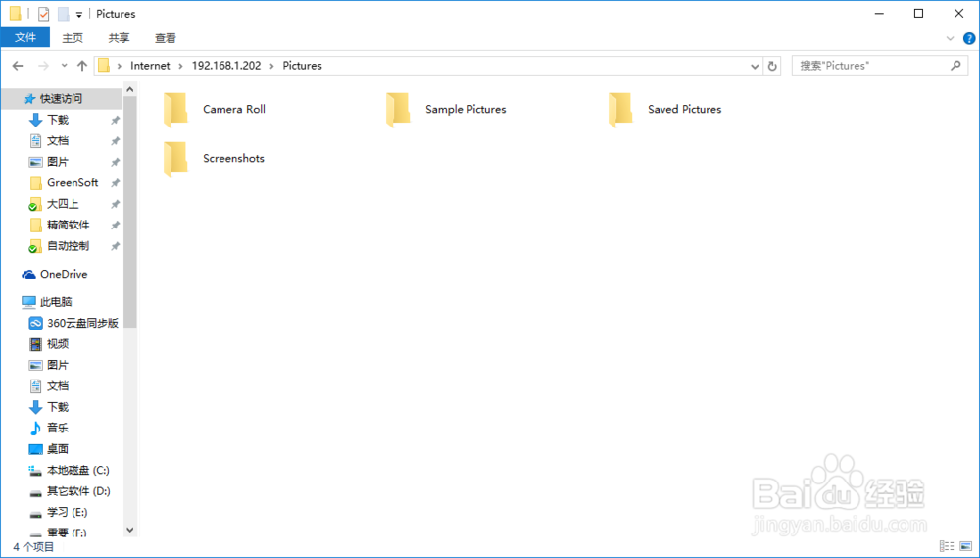Expand breadcrumb chevron after 192.168.1.202
The image size is (980, 558).
[271, 66]
